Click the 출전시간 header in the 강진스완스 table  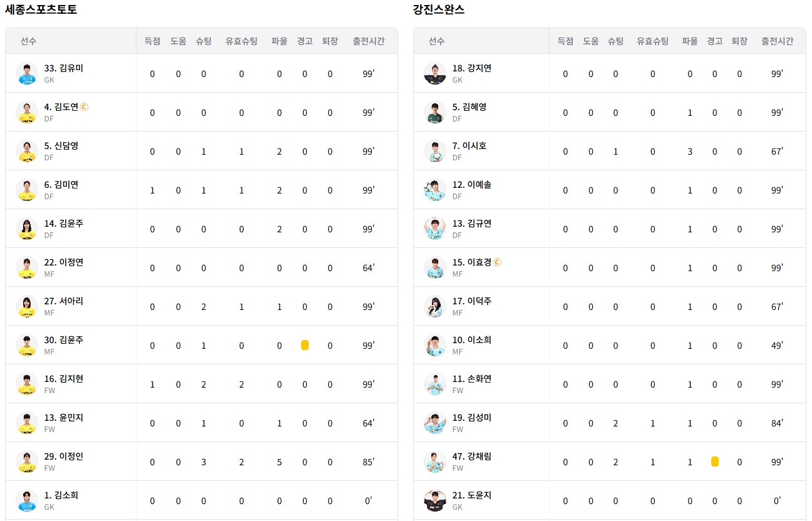778,41
